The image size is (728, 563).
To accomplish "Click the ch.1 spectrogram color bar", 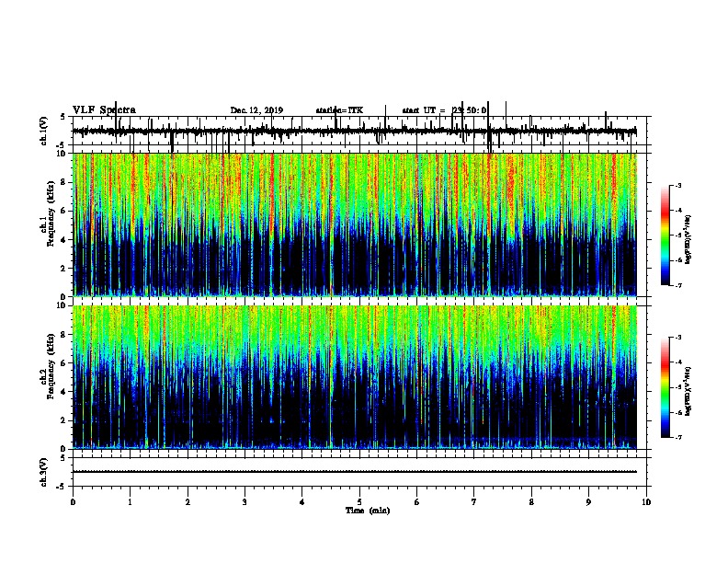I will 665,236.
